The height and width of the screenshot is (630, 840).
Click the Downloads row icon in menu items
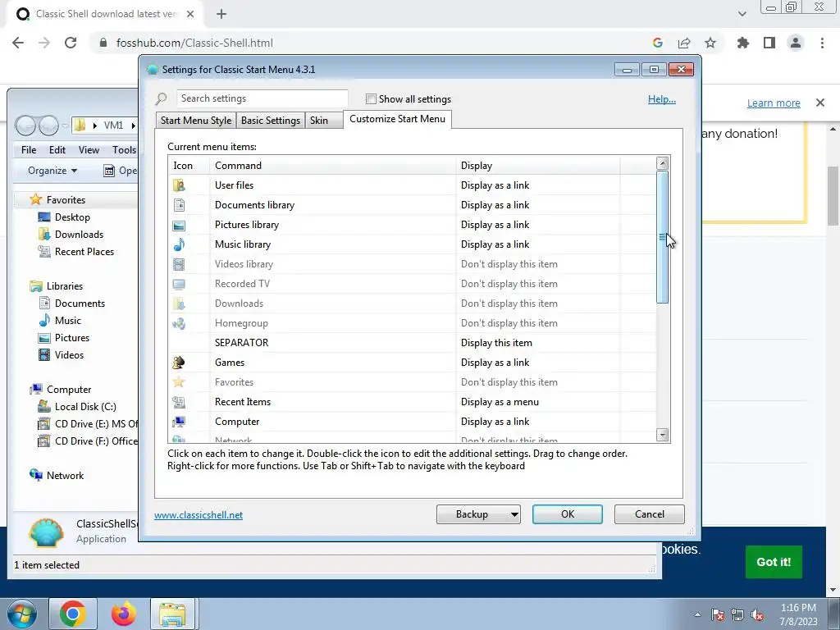[x=179, y=304]
